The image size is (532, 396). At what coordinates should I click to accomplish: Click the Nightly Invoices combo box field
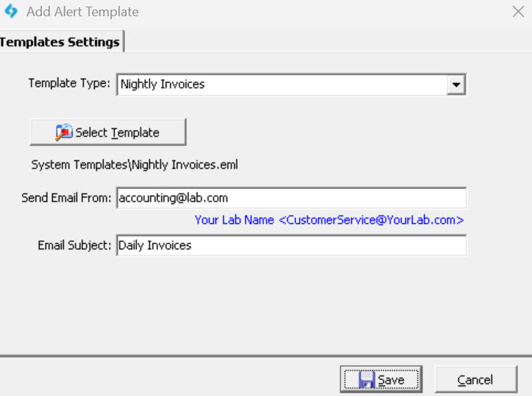[291, 85]
